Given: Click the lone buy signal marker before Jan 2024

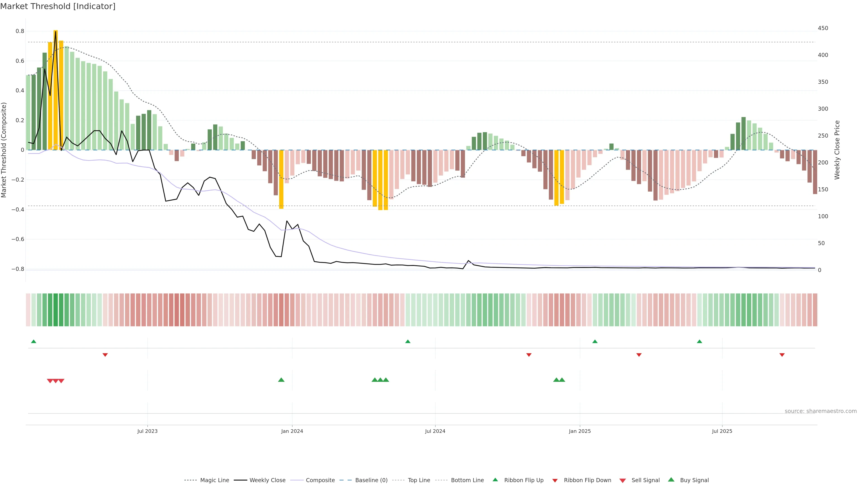Looking at the screenshot, I should click(281, 380).
